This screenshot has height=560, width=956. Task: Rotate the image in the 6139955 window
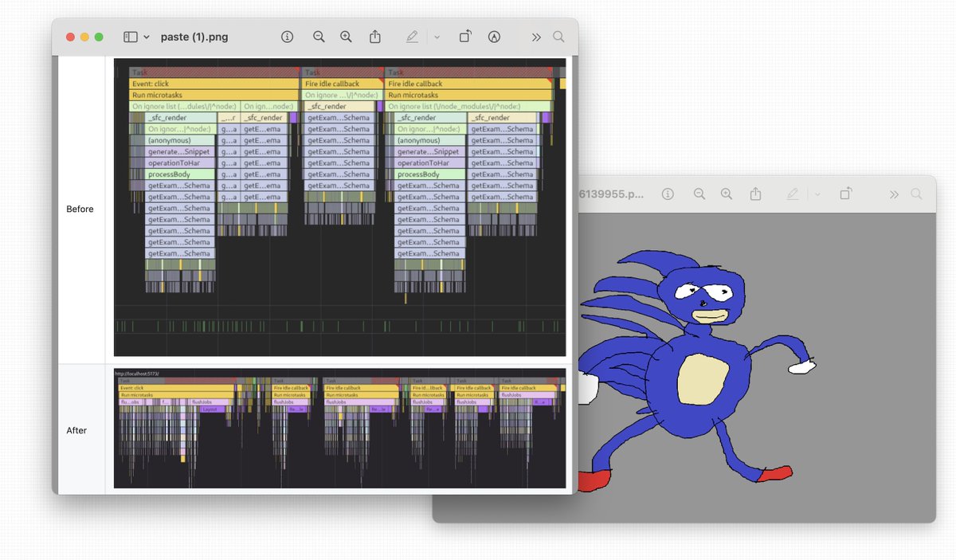click(845, 194)
